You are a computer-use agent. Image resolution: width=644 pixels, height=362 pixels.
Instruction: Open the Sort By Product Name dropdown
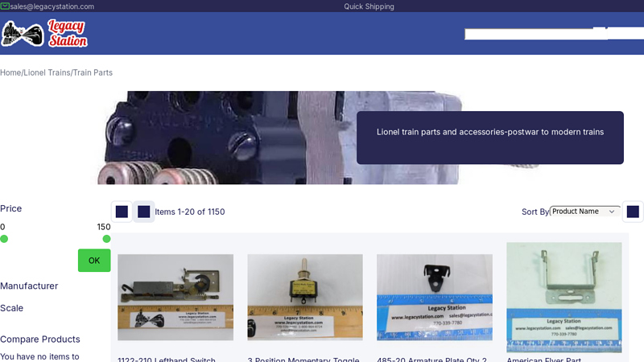(x=584, y=212)
